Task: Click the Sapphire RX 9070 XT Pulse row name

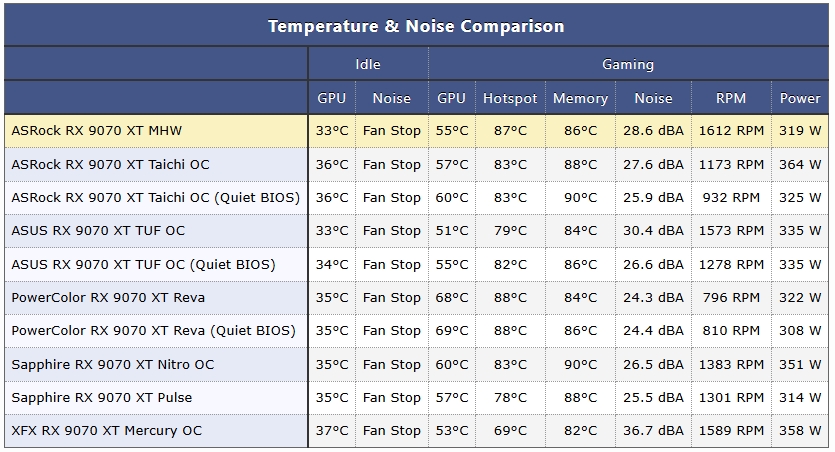Action: pos(102,398)
